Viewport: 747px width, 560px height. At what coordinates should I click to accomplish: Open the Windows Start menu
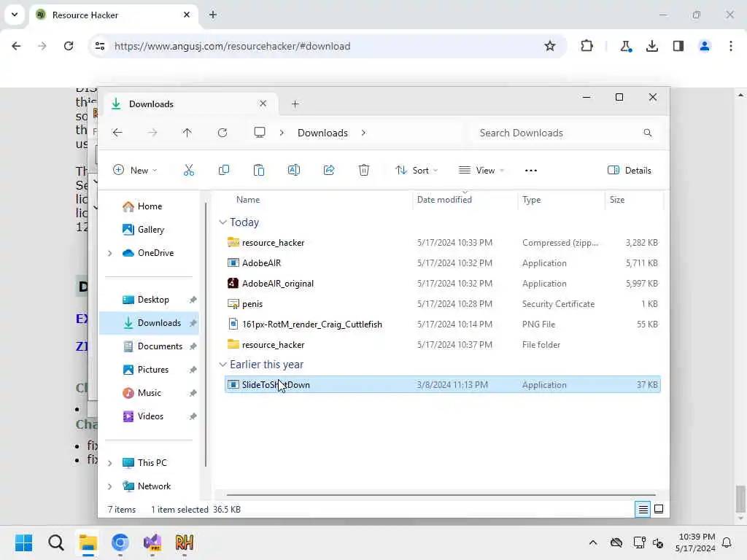[24, 542]
